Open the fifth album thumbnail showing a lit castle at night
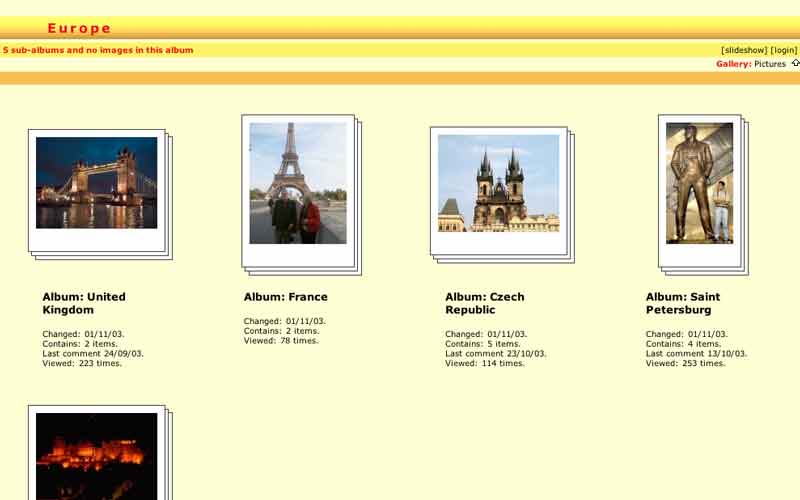This screenshot has height=500, width=800. click(x=96, y=456)
